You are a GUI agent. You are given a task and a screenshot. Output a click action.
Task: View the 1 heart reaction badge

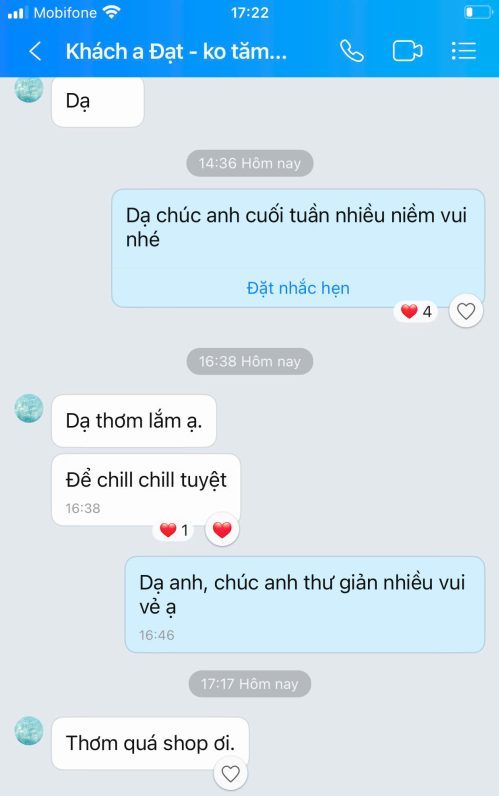(174, 530)
